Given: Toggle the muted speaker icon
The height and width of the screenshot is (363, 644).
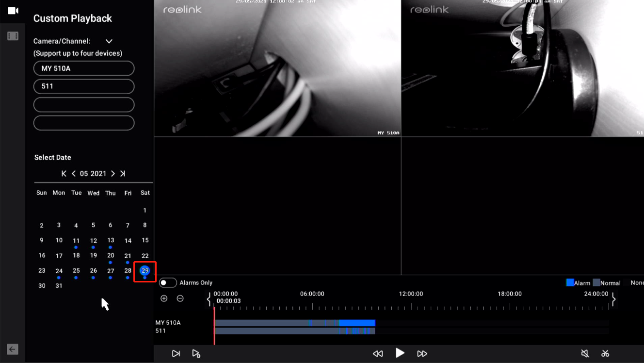Looking at the screenshot, I should point(585,353).
